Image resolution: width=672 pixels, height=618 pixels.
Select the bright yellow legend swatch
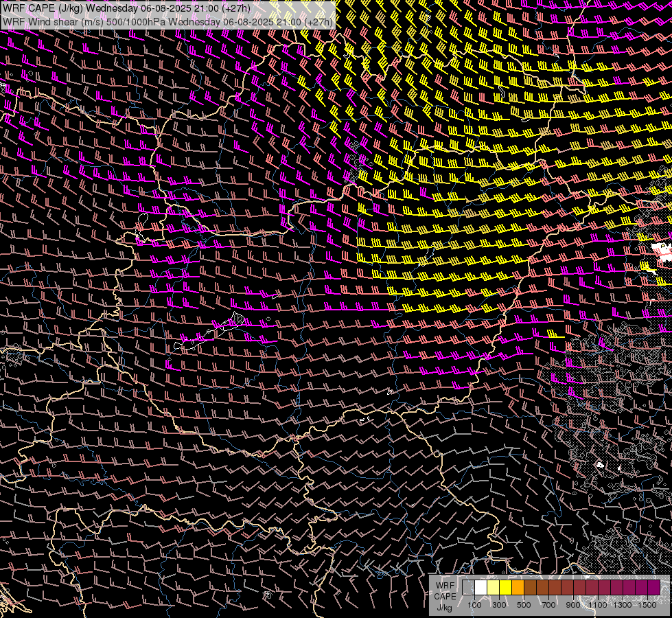pos(506,587)
